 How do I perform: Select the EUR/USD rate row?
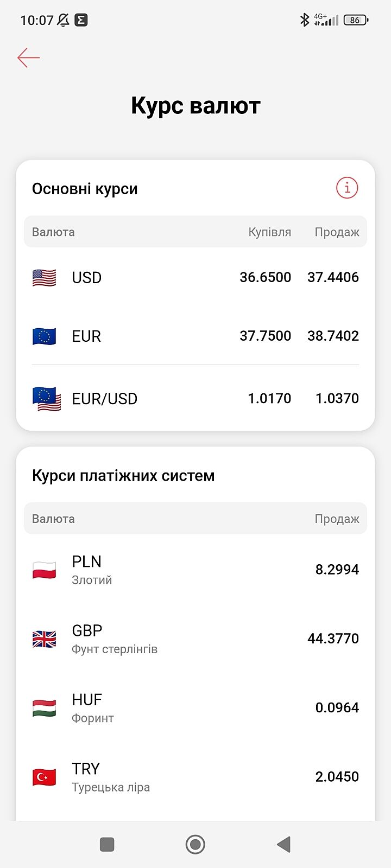[x=195, y=399]
